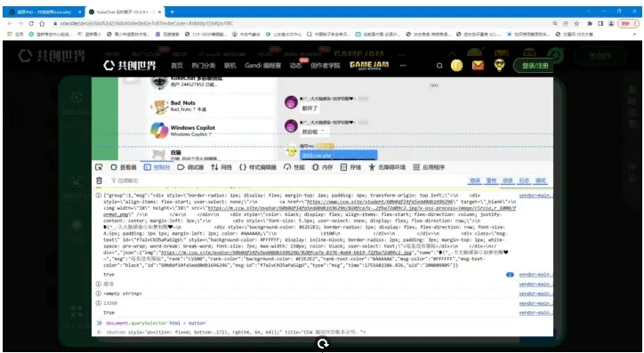The height and width of the screenshot is (353, 644).
Task: Toggle the 错误 errors filter in console
Action: click(x=475, y=181)
